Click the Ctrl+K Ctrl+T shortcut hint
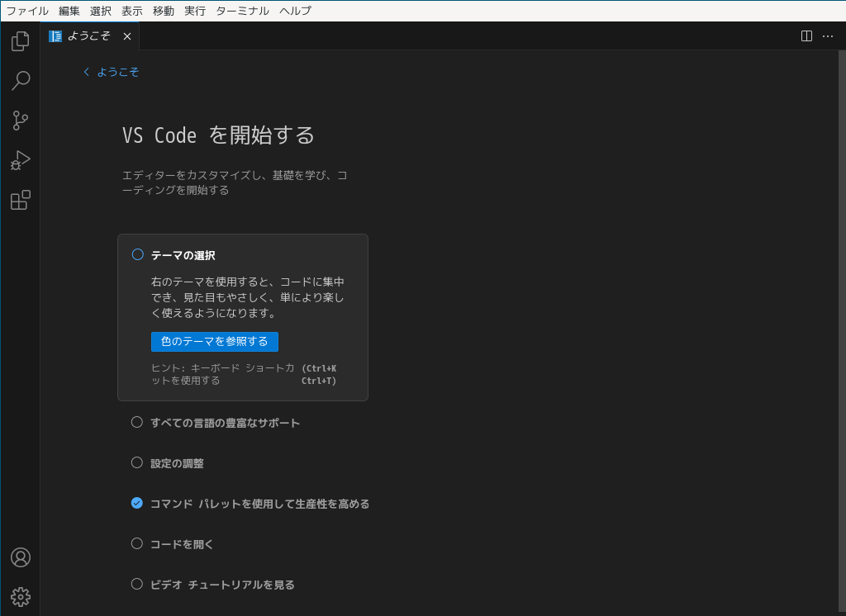This screenshot has height=616, width=846. (x=319, y=374)
